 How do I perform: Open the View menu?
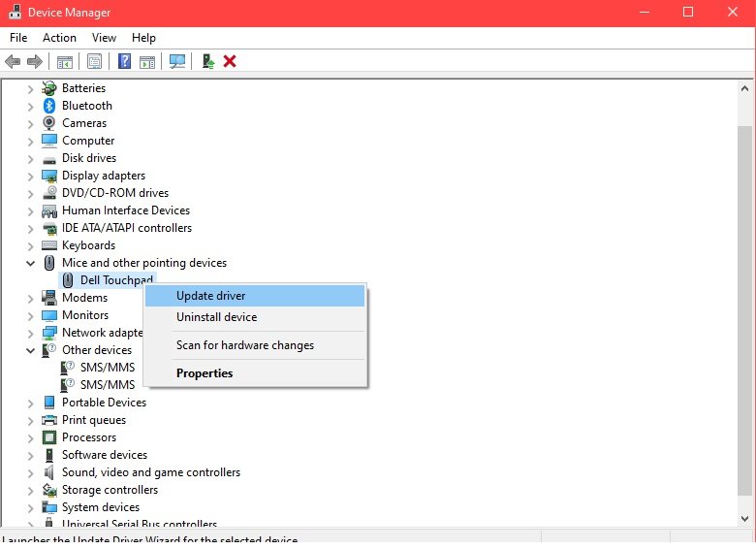(x=104, y=38)
